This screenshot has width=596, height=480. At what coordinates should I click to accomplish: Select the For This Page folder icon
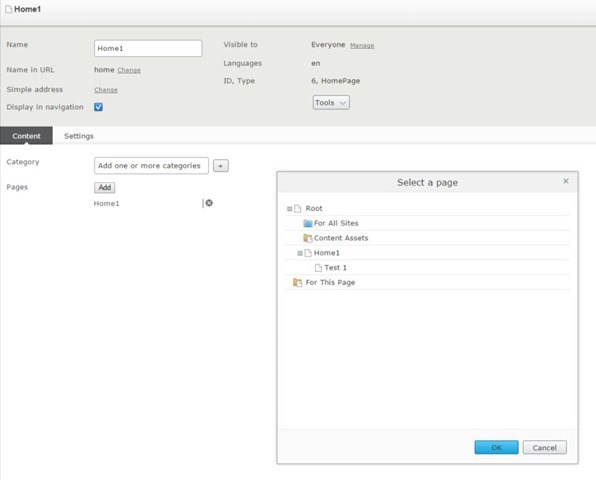click(297, 282)
